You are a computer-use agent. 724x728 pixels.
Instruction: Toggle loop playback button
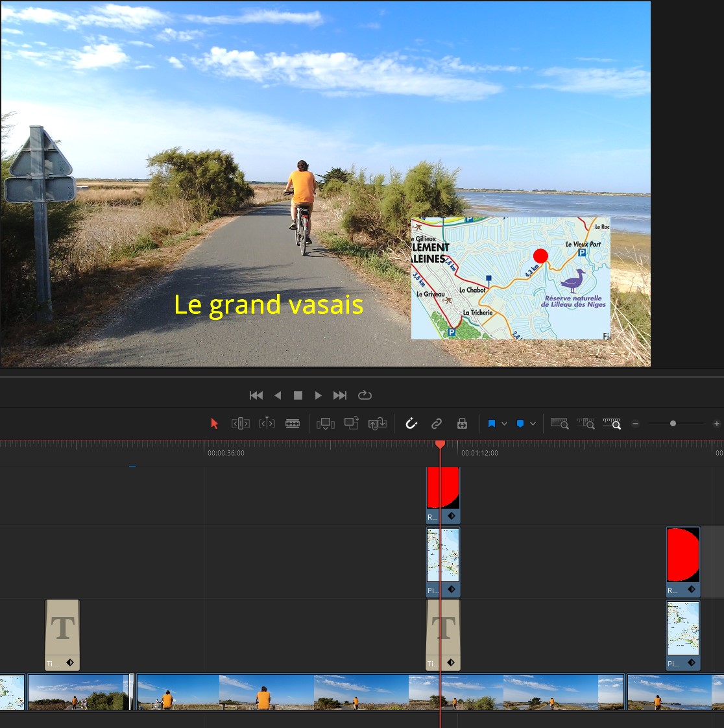click(x=365, y=395)
